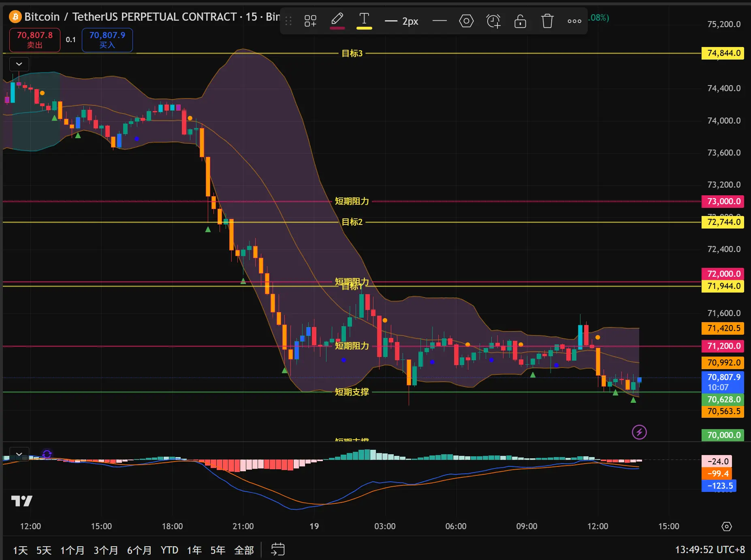Image resolution: width=751 pixels, height=560 pixels.
Task: Click the 71,944.0 price tag
Action: (x=723, y=286)
